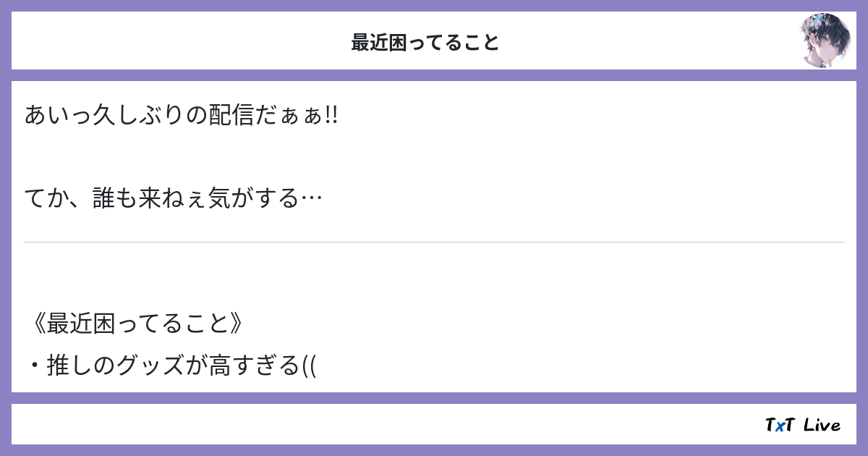Viewport: 868px width, 456px height.
Task: Click the streamer avatar thumbnail
Action: click(825, 41)
